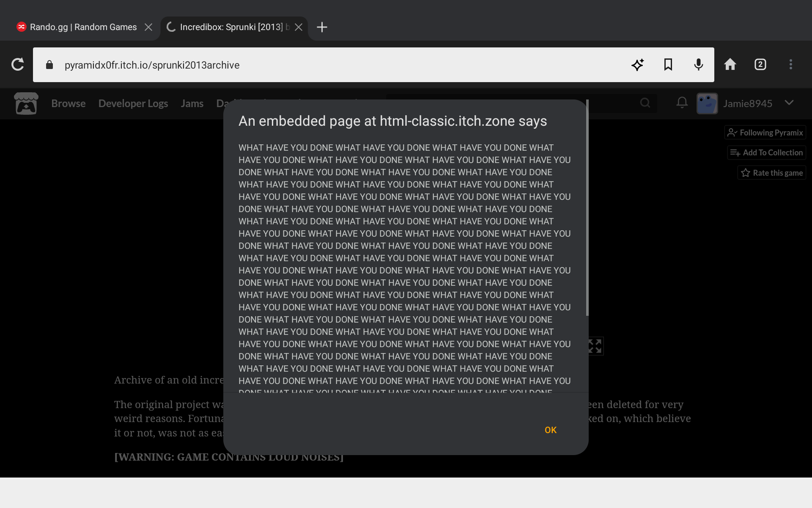Rate this game with star button
812x508 pixels.
pos(772,173)
